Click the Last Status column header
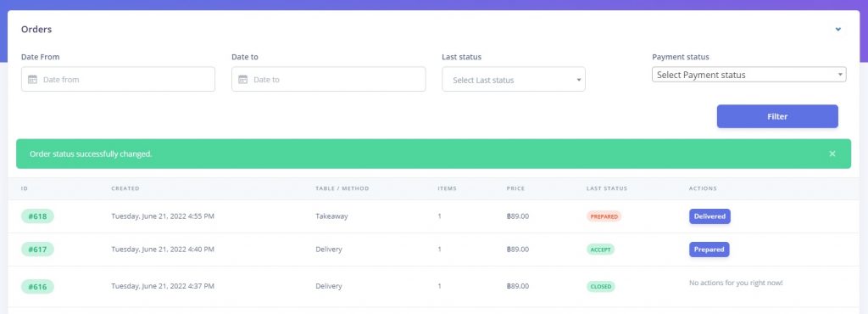Viewport: 868px width, 314px height. (607, 189)
